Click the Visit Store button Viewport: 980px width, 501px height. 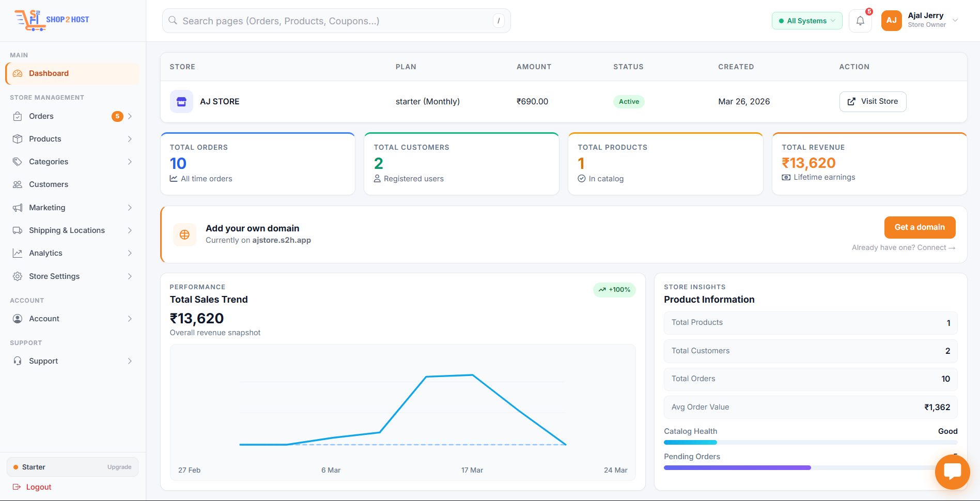pyautogui.click(x=873, y=101)
